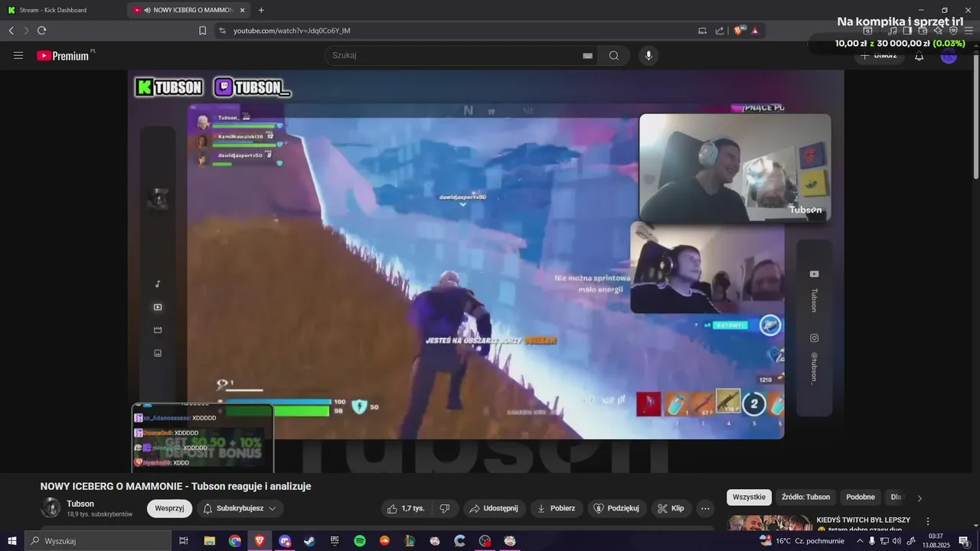This screenshot has width=980, height=551.
Task: Open the Tubson channel avatar
Action: click(51, 508)
